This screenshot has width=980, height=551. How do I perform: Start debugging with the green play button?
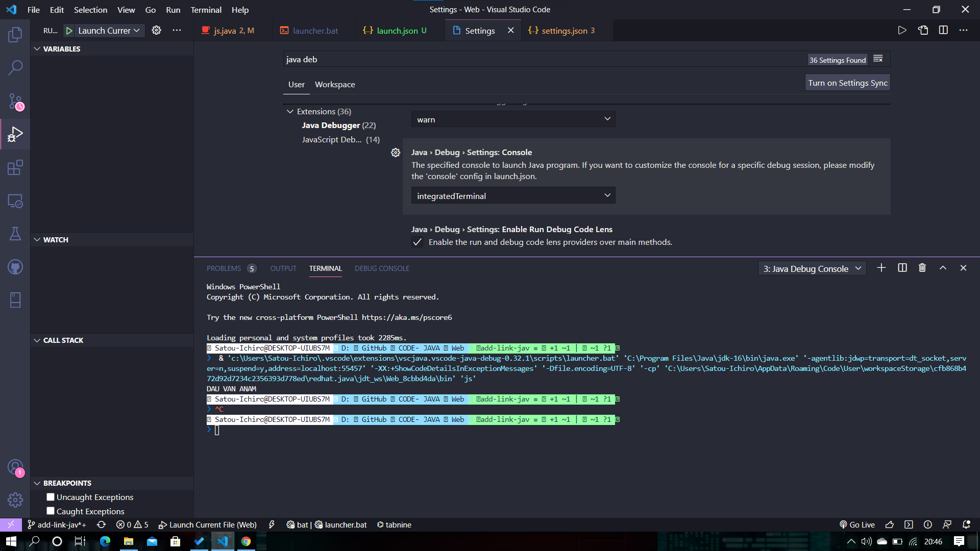click(69, 31)
